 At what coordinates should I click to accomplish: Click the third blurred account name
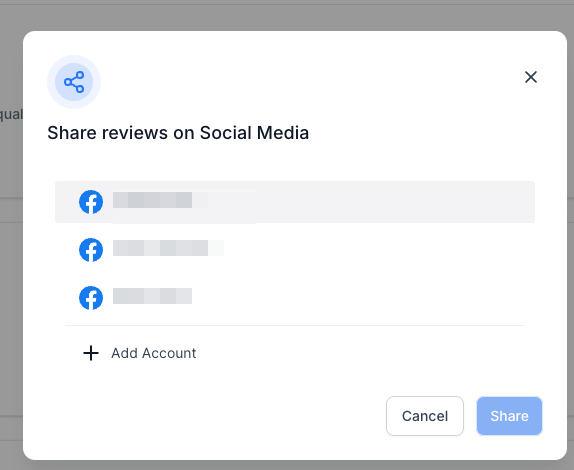pyautogui.click(x=152, y=296)
